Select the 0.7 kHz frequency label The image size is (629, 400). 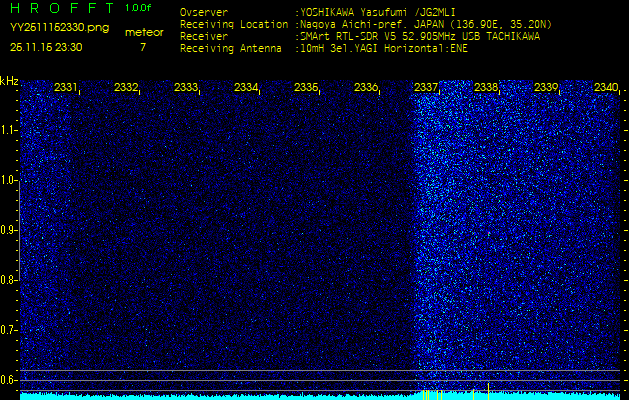(x=9, y=330)
